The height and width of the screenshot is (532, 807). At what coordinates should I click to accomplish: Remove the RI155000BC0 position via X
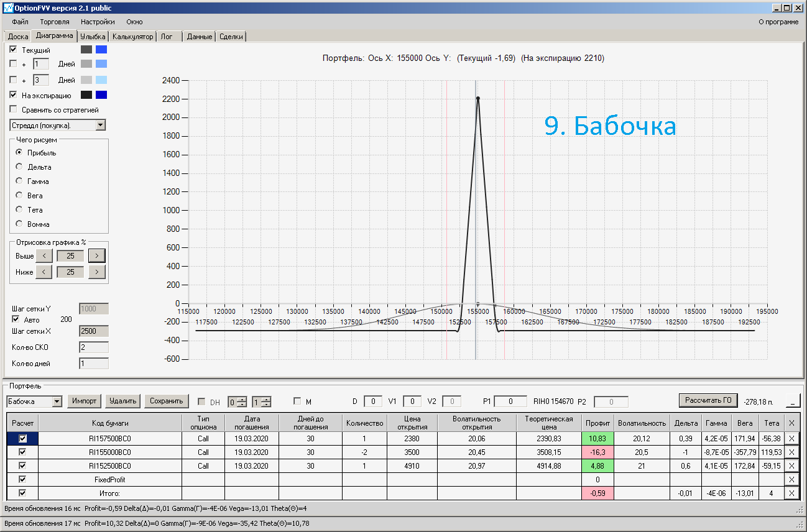coord(791,452)
